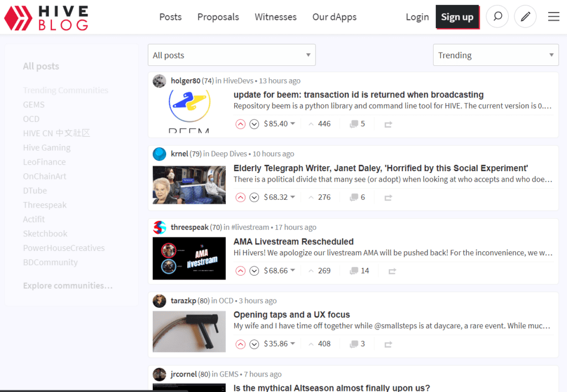Open the OnChainArt community link
Screen dimensions: 567x392
[x=44, y=177]
